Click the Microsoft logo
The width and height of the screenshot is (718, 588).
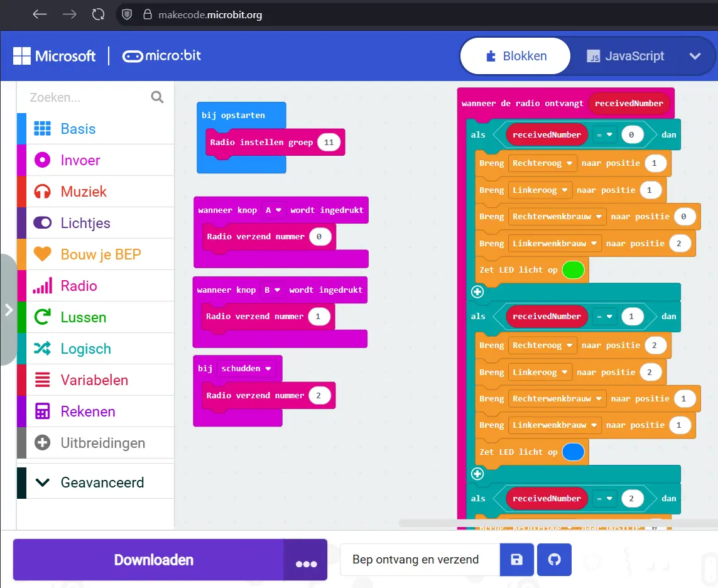coord(55,56)
